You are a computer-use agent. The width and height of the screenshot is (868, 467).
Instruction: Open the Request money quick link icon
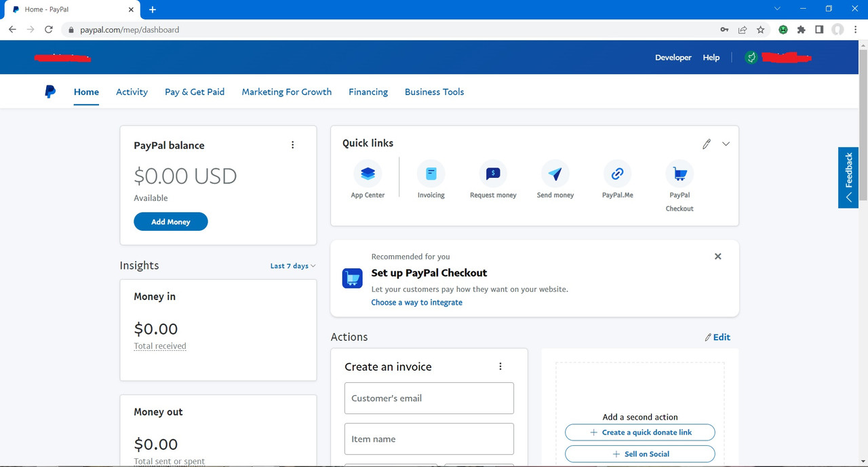[x=493, y=174]
